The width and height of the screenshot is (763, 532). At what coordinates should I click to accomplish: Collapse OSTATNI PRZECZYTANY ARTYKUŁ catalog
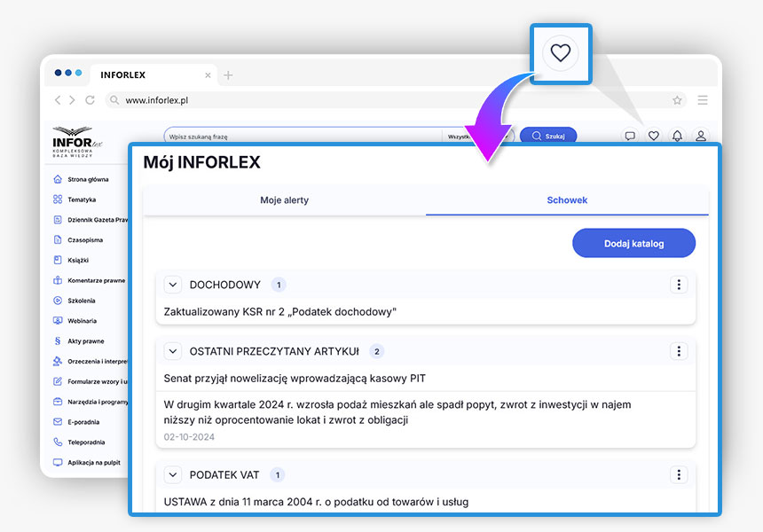pyautogui.click(x=173, y=351)
